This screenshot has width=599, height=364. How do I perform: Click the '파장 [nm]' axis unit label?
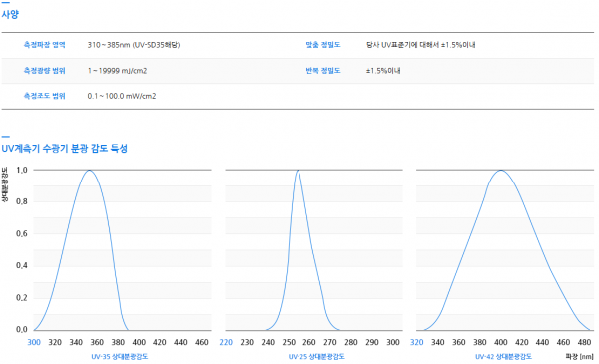579,356
